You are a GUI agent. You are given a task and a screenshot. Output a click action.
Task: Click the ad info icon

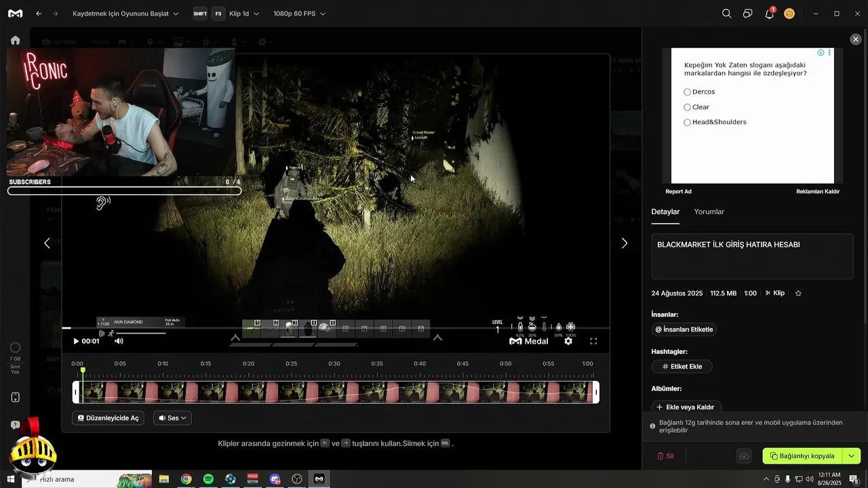pyautogui.click(x=821, y=53)
